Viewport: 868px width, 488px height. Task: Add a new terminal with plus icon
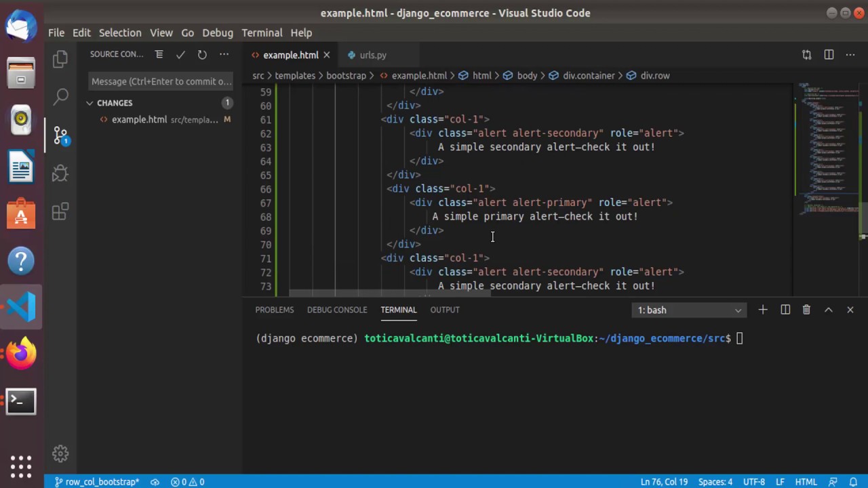click(x=763, y=310)
